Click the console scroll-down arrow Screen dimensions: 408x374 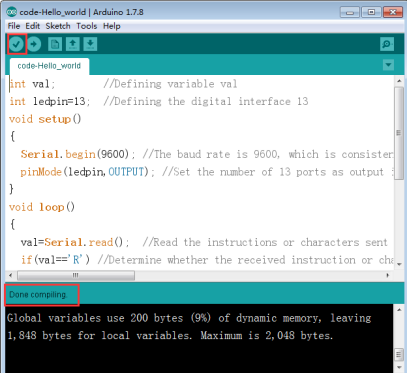399,367
